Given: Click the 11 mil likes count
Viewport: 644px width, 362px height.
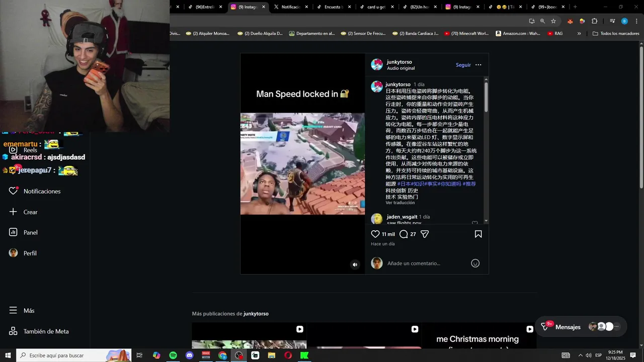Looking at the screenshot, I should (x=388, y=234).
